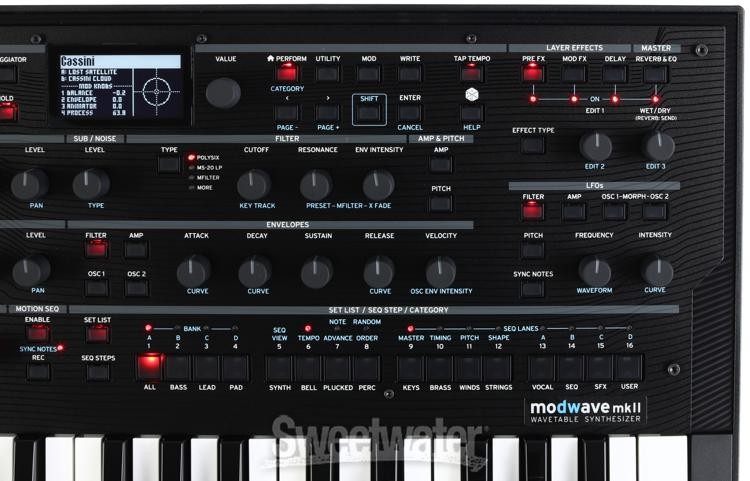This screenshot has height=481, width=750.
Task: Toggle the MOD FX effect button
Action: click(574, 74)
